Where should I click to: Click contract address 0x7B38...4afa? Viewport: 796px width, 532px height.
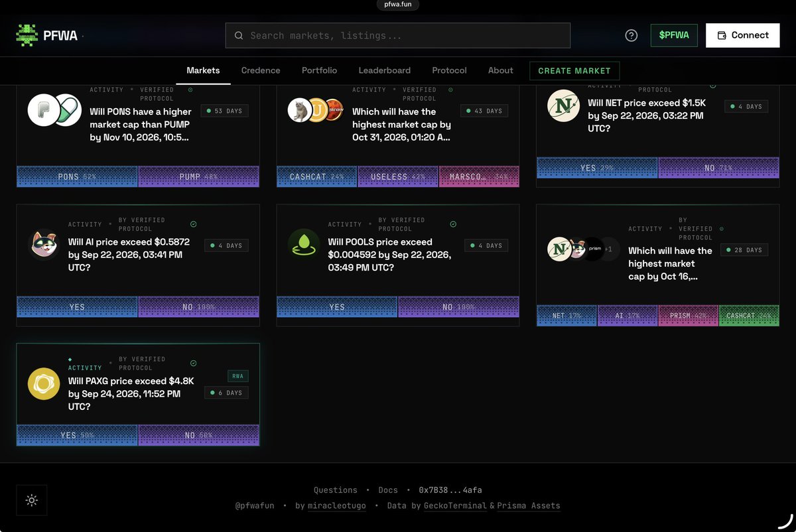pos(450,490)
